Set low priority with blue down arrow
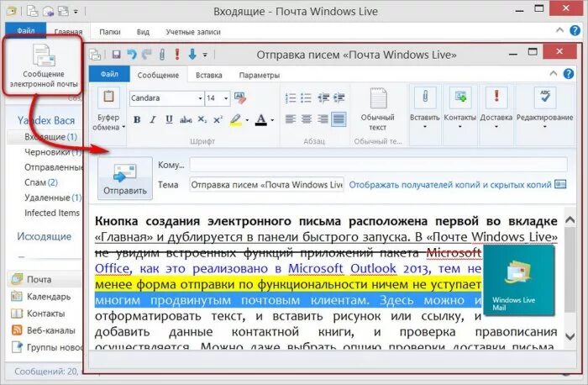 click(x=192, y=55)
